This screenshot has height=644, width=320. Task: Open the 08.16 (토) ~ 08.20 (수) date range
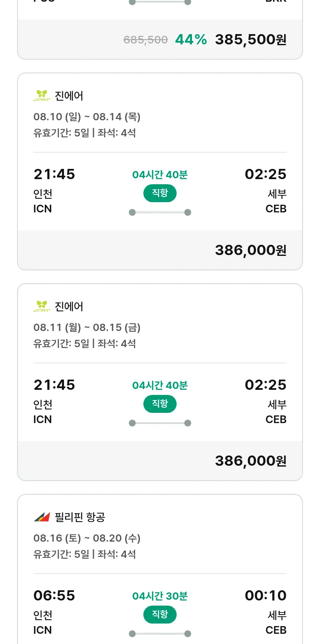(87, 538)
